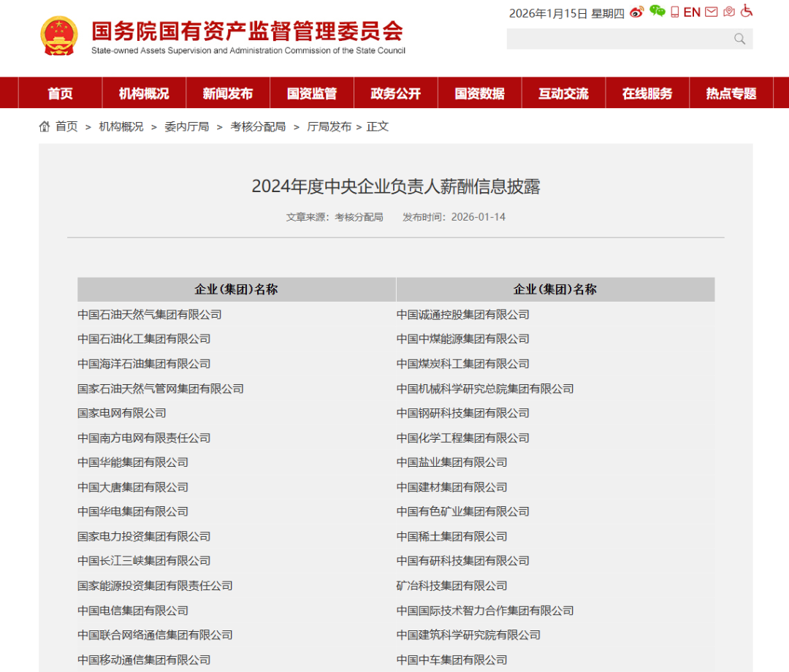Image resolution: width=789 pixels, height=672 pixels.
Task: Go to 厅局发布 in breadcrumb
Action: (x=329, y=127)
